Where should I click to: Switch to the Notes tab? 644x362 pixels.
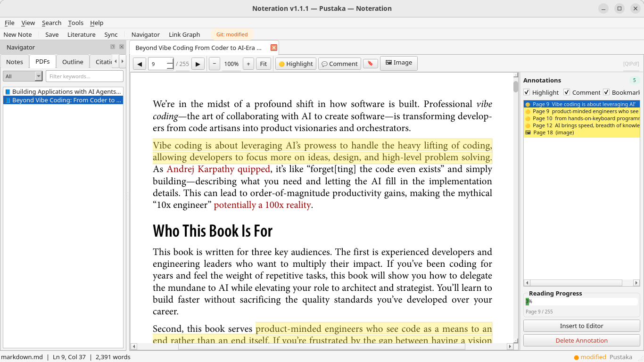(15, 62)
